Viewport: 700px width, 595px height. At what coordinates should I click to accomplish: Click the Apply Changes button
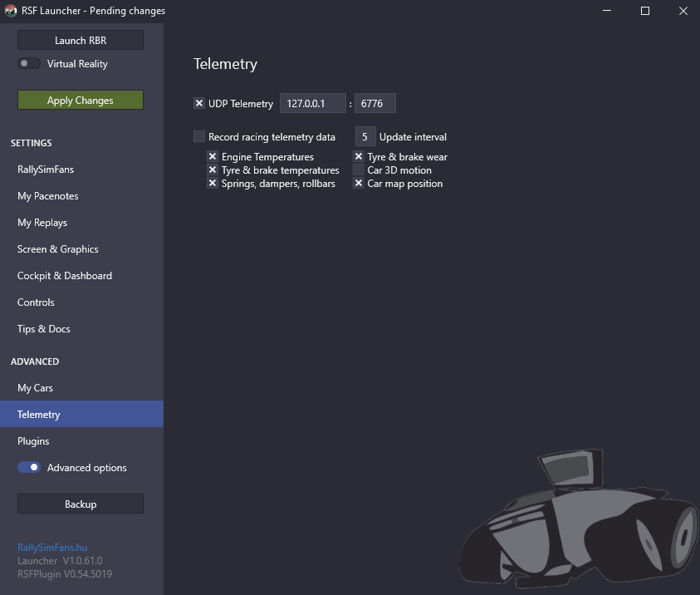tap(81, 100)
